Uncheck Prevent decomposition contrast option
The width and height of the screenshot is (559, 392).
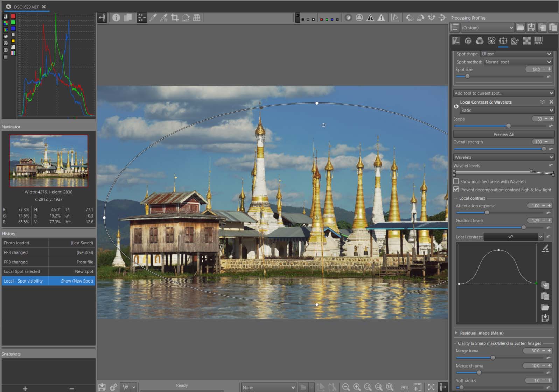coord(456,190)
